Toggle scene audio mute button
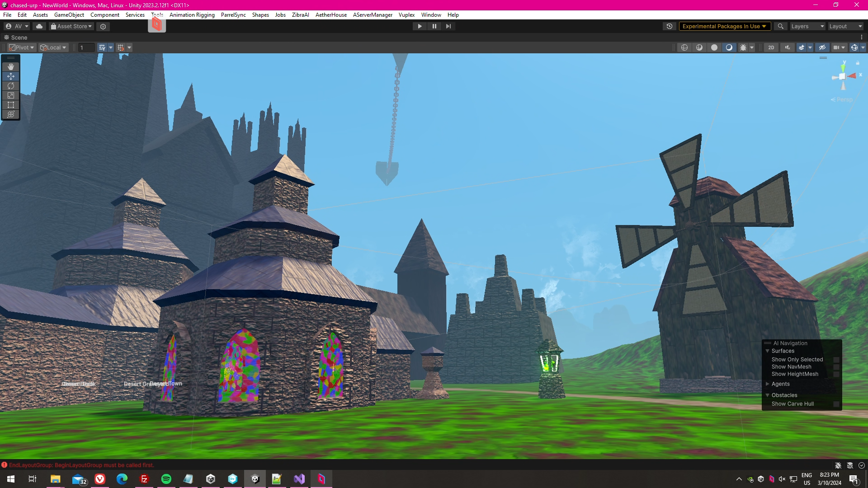Screen dimensions: 868x488 tap(788, 47)
